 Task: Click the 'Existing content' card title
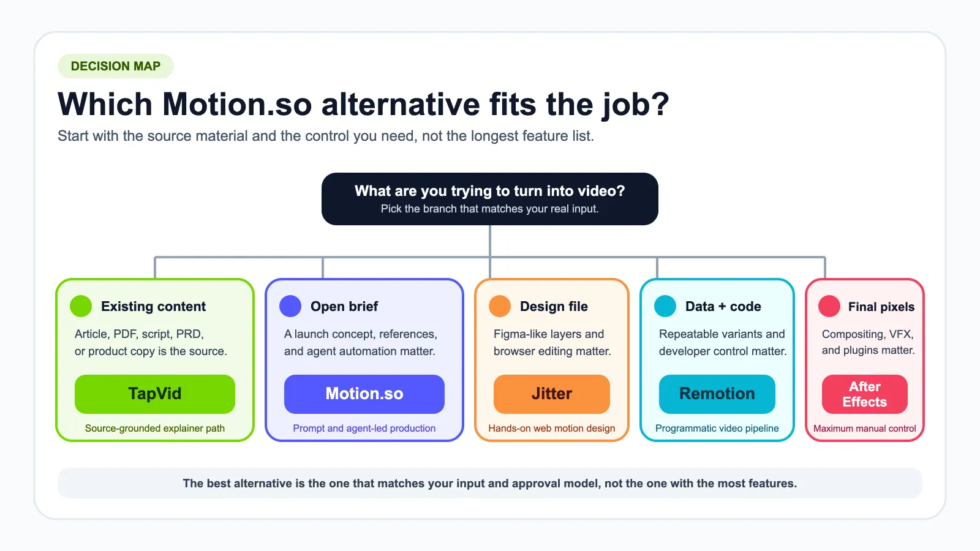point(154,306)
